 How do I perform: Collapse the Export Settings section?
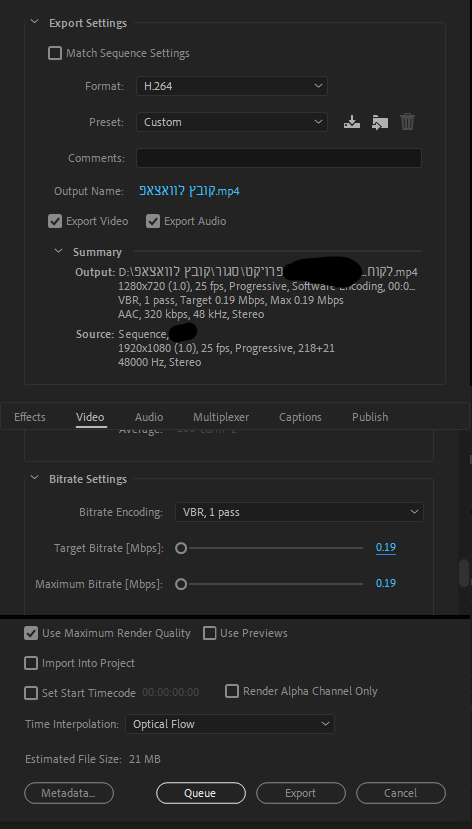(x=34, y=23)
